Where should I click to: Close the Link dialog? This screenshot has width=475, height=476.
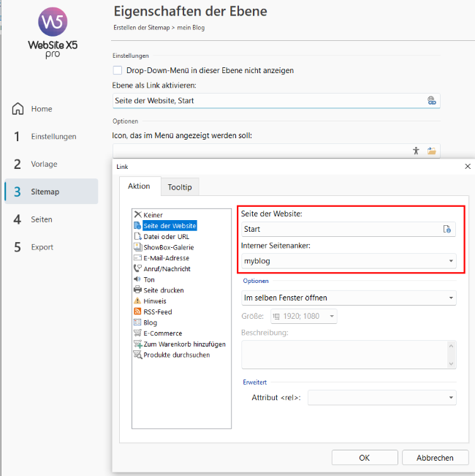click(468, 167)
